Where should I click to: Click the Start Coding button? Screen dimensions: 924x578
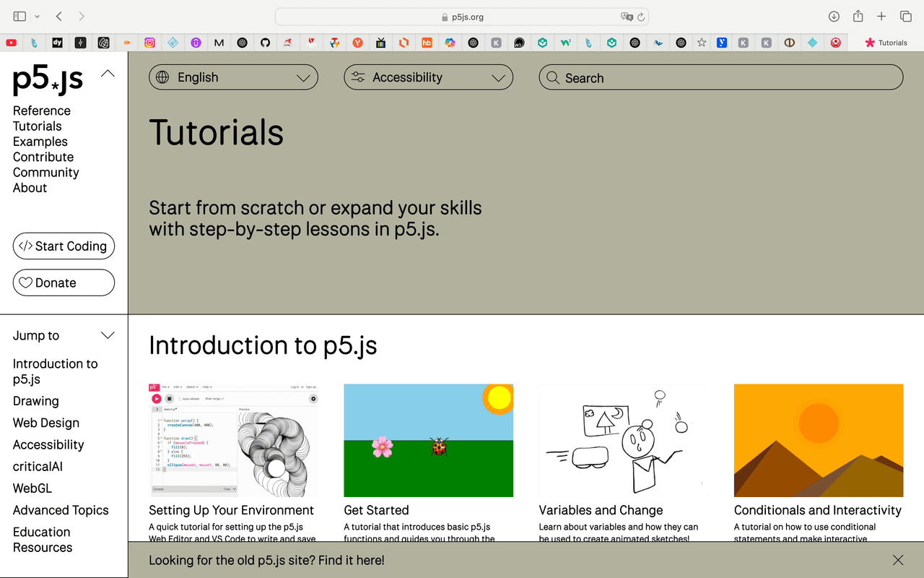click(64, 246)
